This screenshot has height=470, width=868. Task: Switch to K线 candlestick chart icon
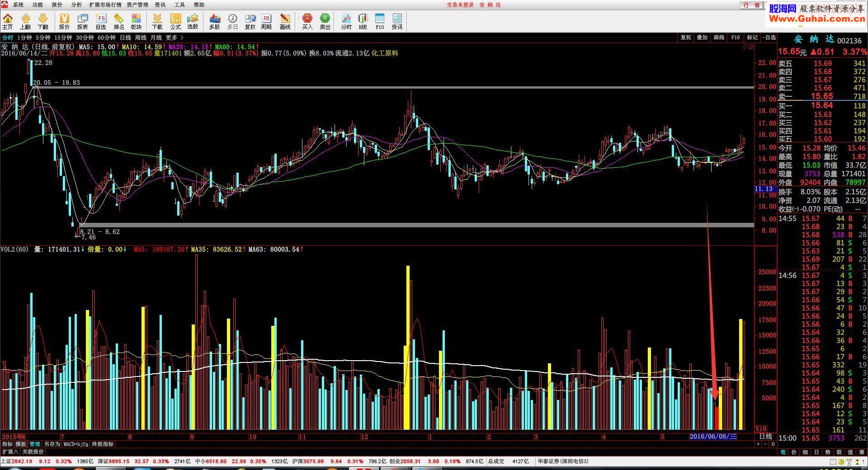(363, 21)
